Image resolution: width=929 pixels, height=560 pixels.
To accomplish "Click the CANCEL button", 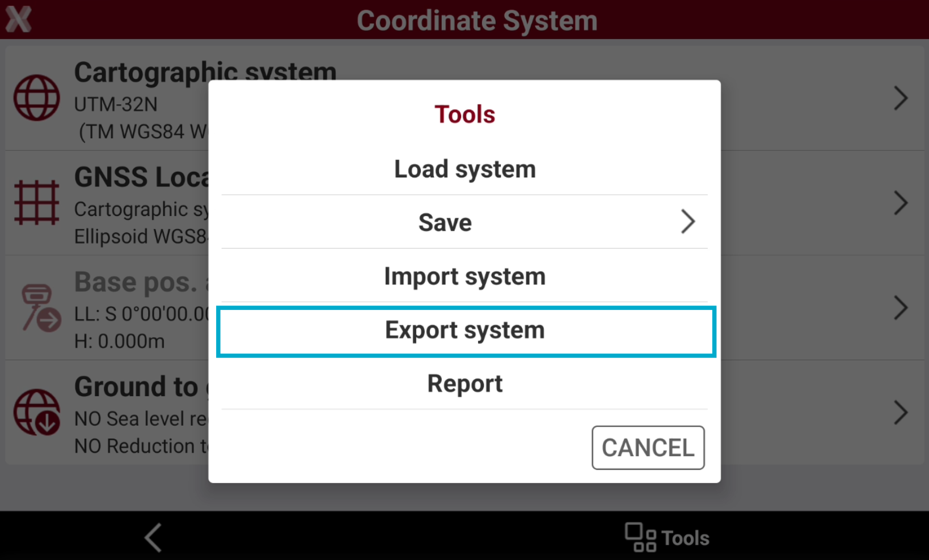I will tap(648, 448).
